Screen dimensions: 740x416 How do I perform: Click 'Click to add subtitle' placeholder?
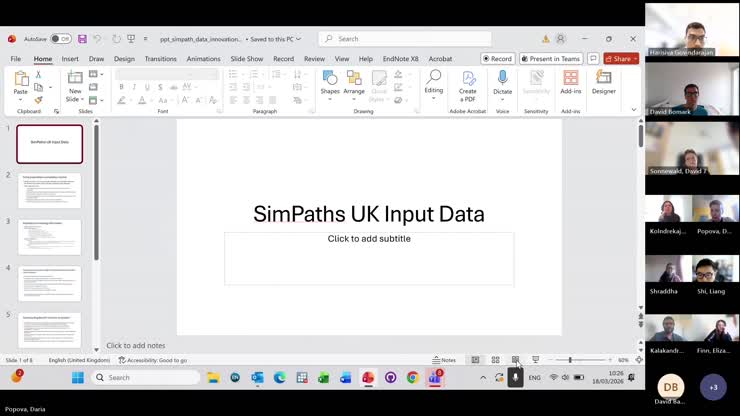[x=369, y=258]
